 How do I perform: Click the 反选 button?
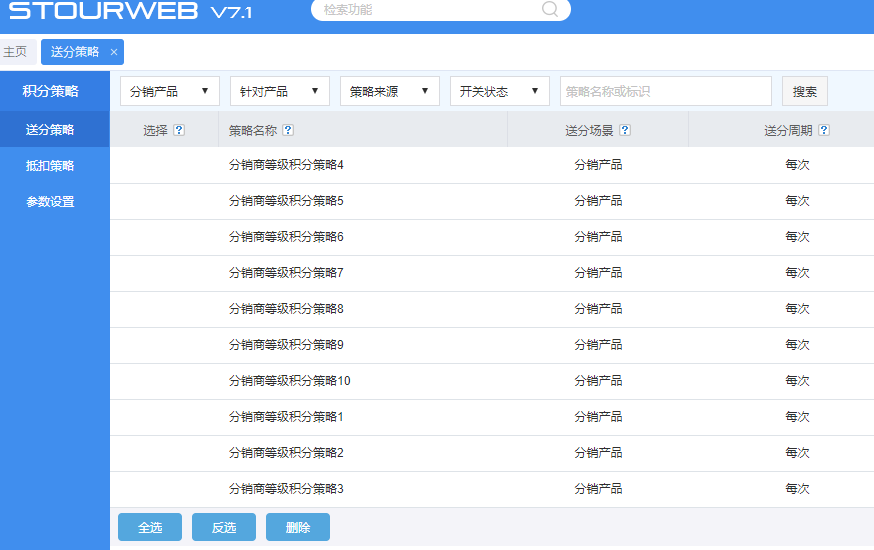(224, 527)
